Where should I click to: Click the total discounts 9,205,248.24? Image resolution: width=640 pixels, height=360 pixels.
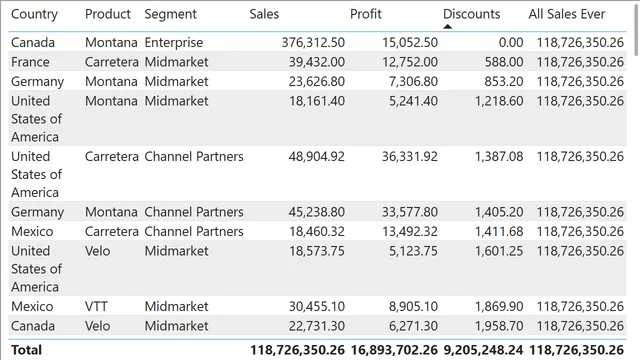[483, 350]
